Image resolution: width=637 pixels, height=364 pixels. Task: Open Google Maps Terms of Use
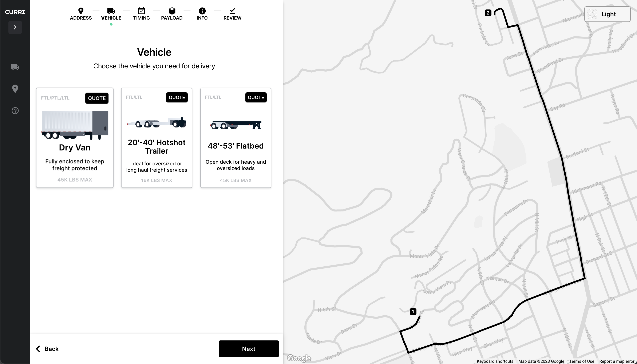581,361
